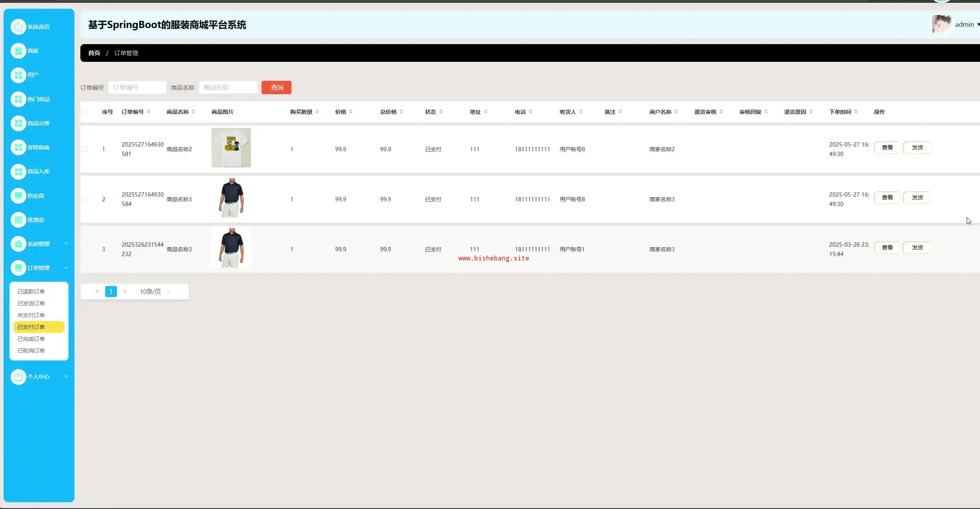This screenshot has width=980, height=509.
Task: Select the 未支付订单 submenu item
Action: [31, 315]
